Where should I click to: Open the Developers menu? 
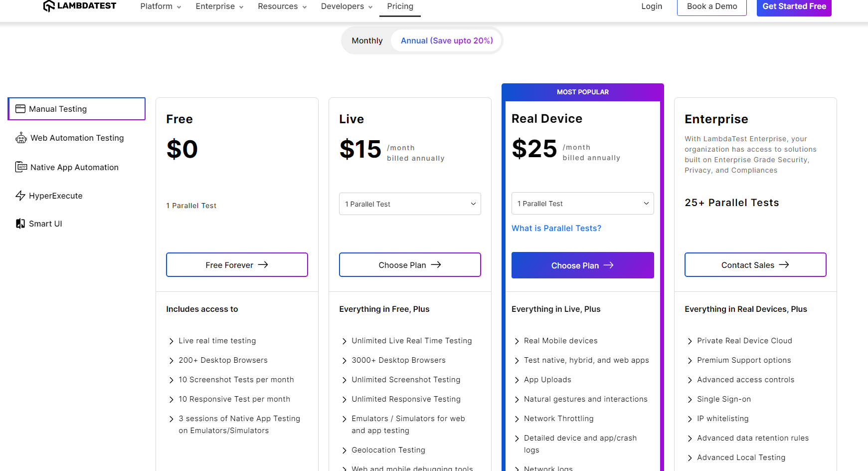coord(347,6)
